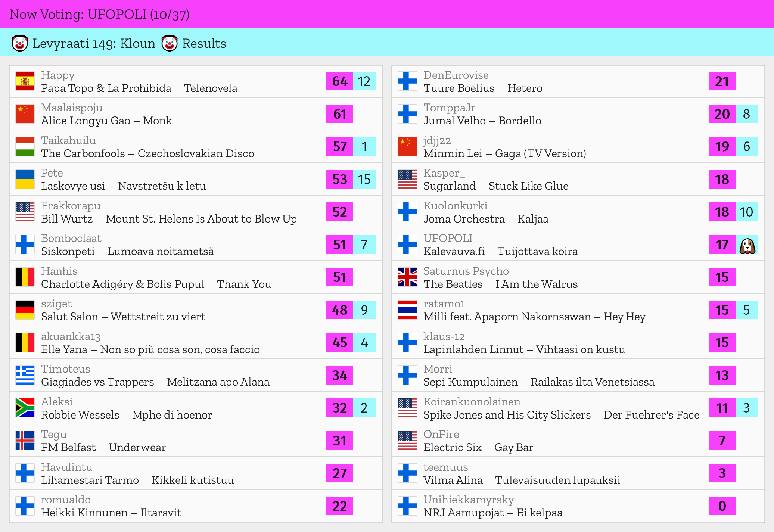
Task: Click Pete's cyan vote 15
Action: click(364, 179)
